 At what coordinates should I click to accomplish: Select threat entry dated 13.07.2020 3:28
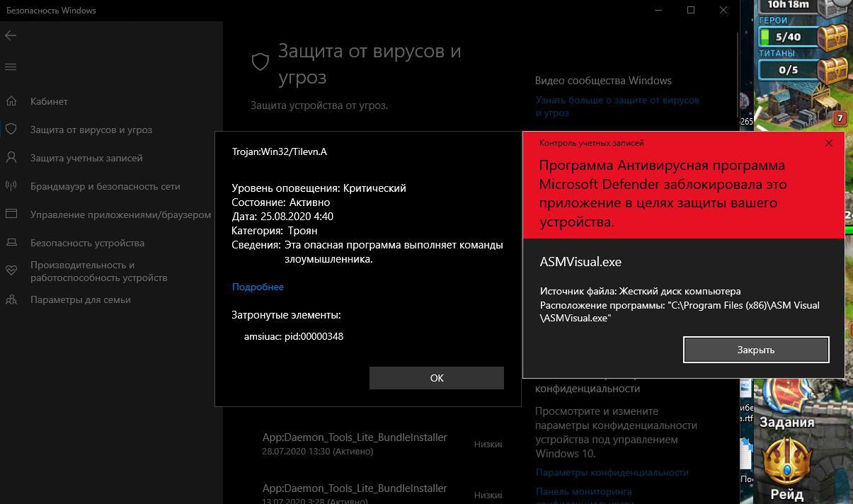[x=382, y=493]
